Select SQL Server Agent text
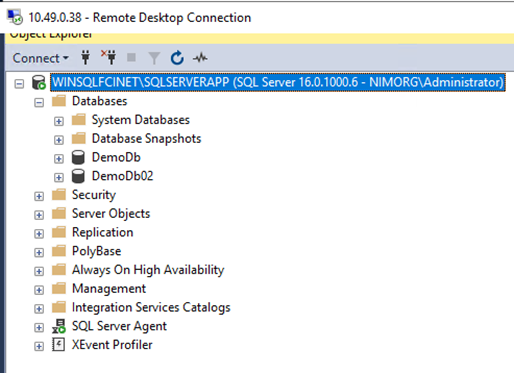The height and width of the screenshot is (373, 514). pyautogui.click(x=119, y=326)
